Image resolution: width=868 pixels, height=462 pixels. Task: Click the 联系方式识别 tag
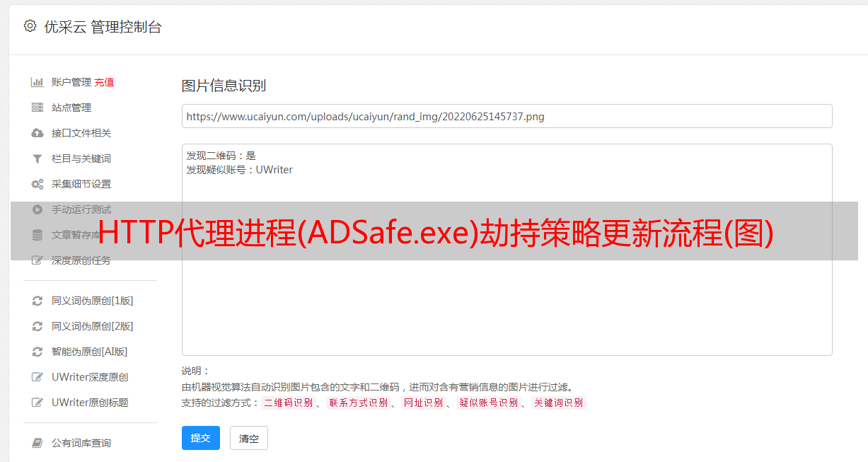coord(358,403)
